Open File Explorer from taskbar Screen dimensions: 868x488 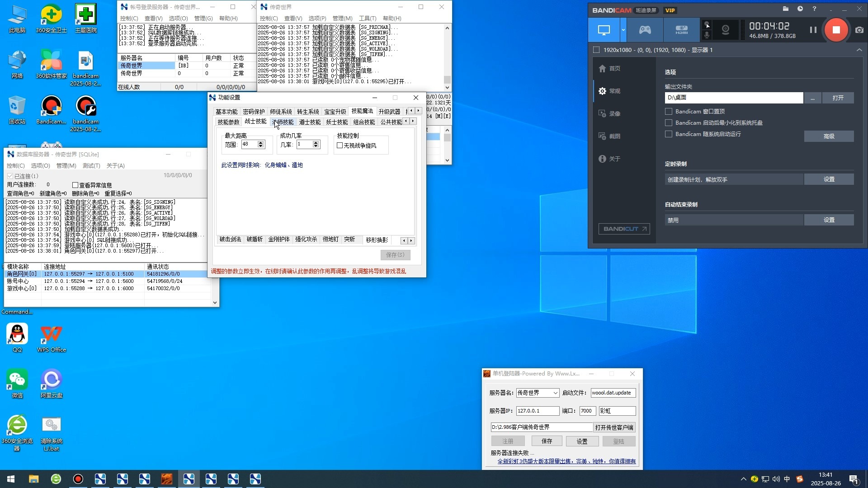33,479
